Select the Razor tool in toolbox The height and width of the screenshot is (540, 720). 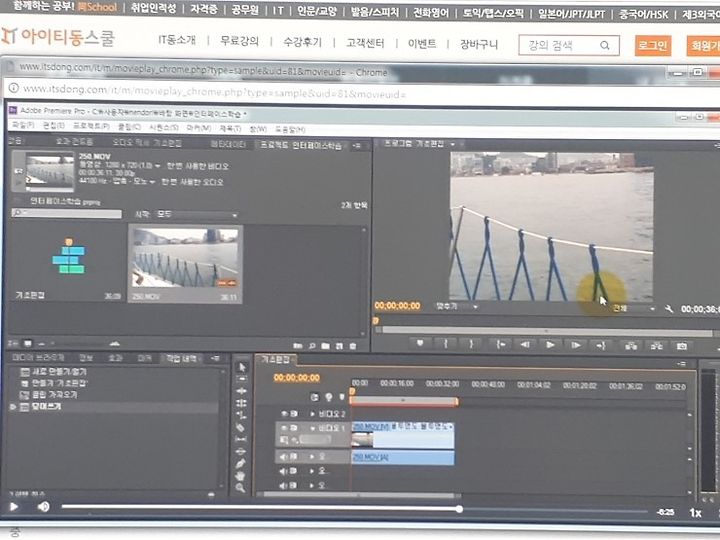(240, 428)
